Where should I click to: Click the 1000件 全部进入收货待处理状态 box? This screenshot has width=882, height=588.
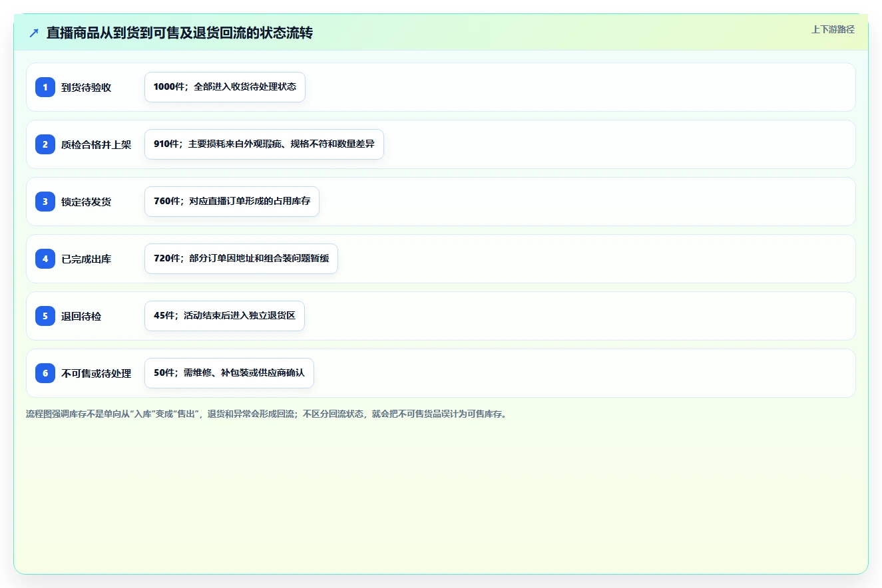(225, 87)
